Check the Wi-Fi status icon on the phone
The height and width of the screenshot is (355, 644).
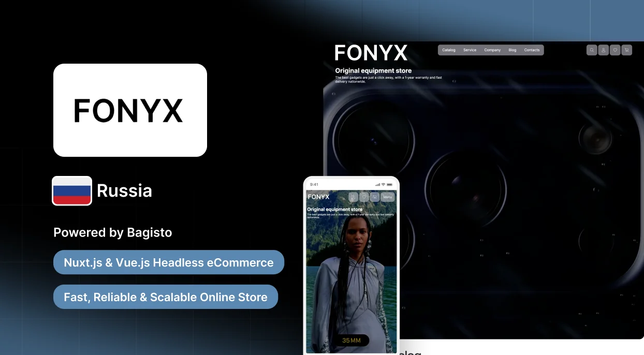pos(383,184)
